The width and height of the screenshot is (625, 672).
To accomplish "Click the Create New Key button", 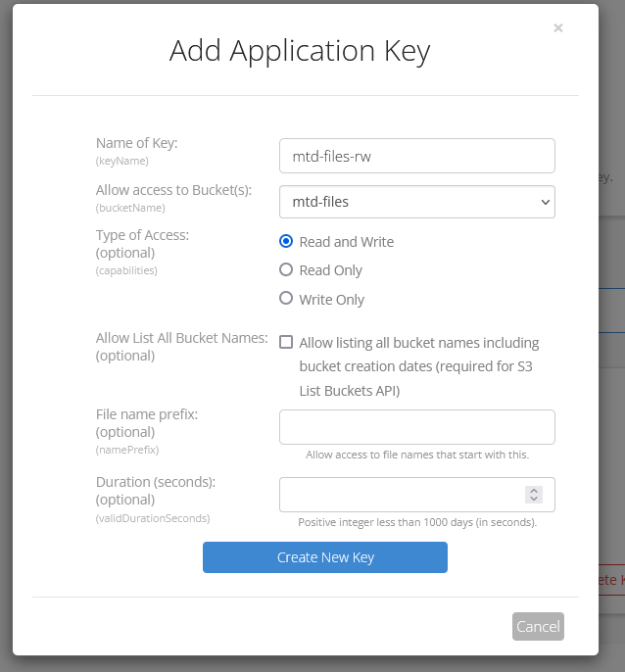I will pos(324,557).
